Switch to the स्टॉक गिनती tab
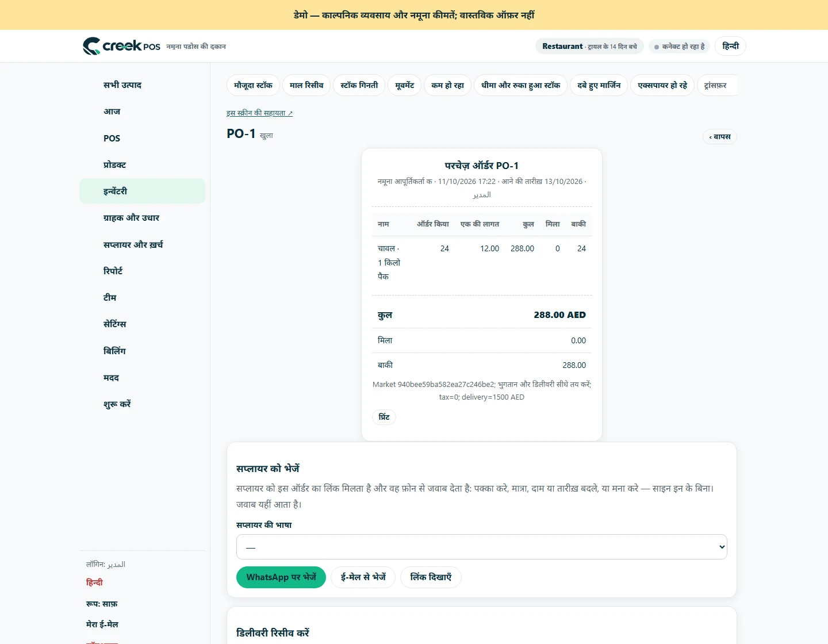828x644 pixels. (x=359, y=85)
